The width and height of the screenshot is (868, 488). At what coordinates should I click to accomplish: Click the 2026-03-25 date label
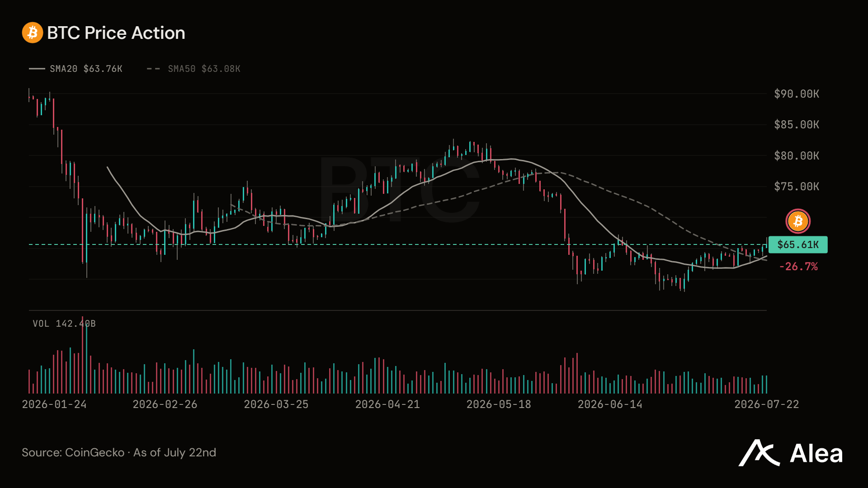[276, 404]
